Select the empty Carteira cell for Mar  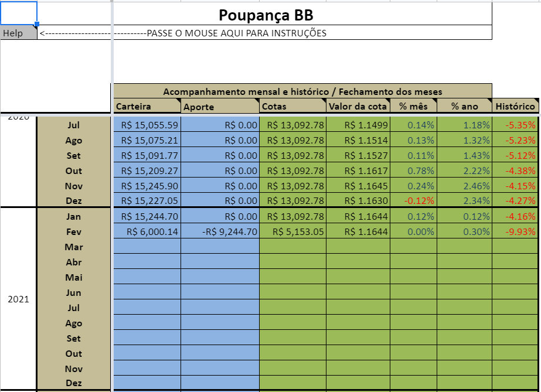coord(147,246)
